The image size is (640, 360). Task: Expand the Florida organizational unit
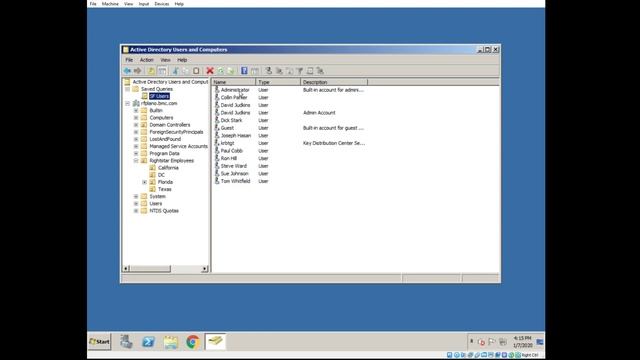(x=144, y=182)
